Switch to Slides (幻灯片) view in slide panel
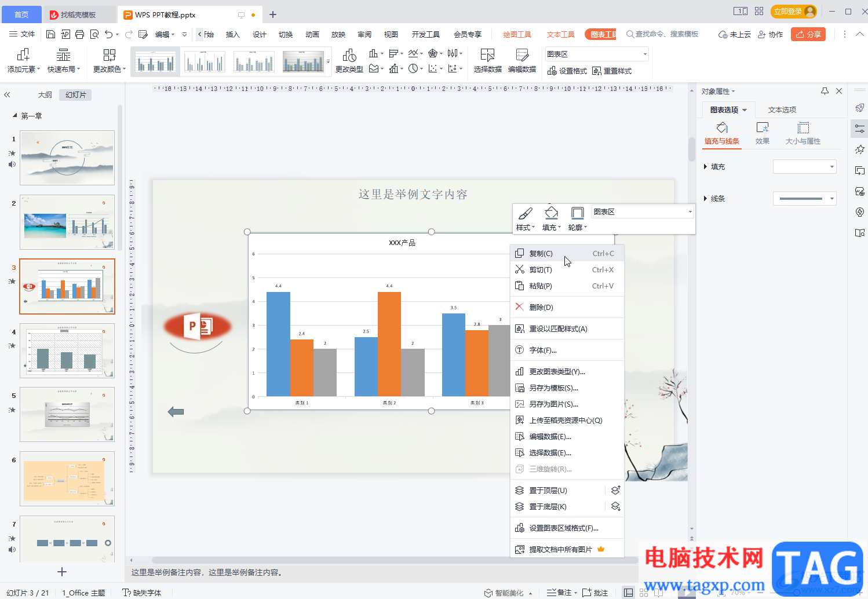 click(76, 94)
